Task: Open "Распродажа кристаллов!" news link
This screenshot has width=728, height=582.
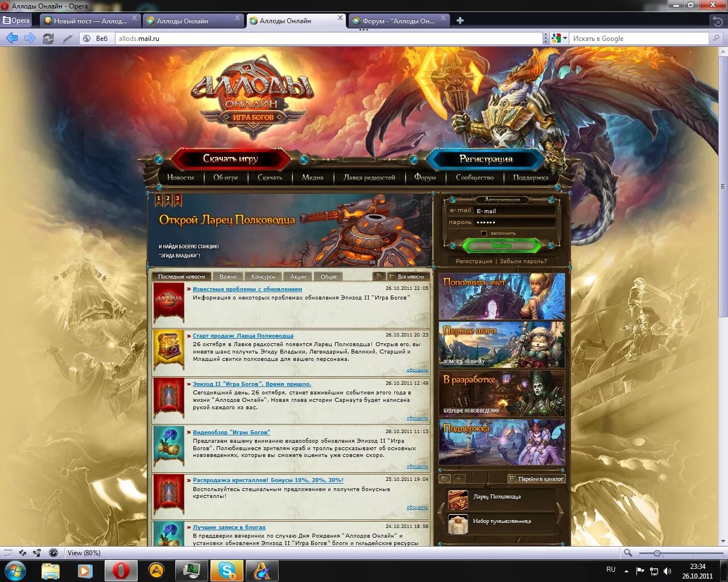Action: point(268,480)
